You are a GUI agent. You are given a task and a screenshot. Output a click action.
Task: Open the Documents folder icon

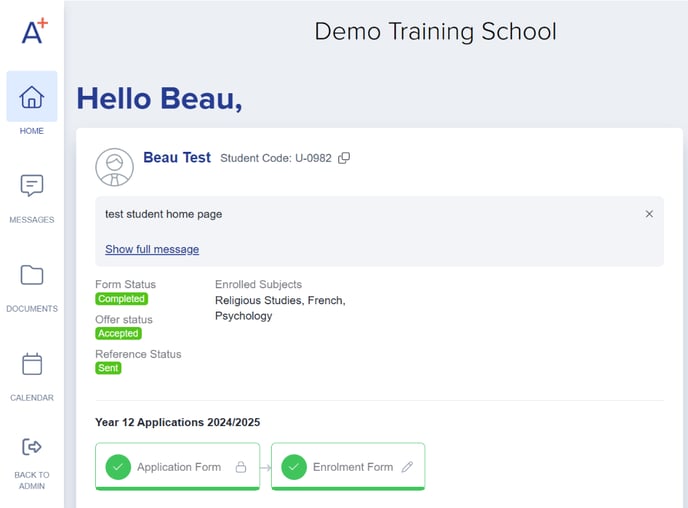pyautogui.click(x=32, y=275)
